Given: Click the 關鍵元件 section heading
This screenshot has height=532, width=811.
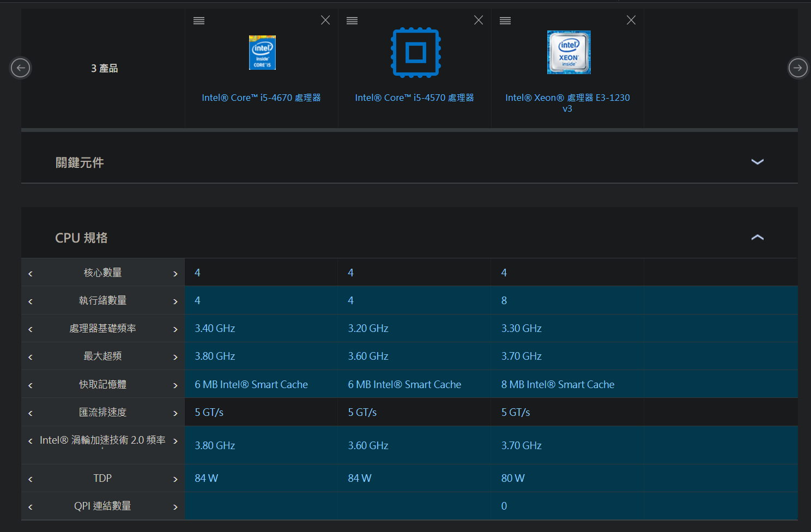Looking at the screenshot, I should [x=80, y=162].
